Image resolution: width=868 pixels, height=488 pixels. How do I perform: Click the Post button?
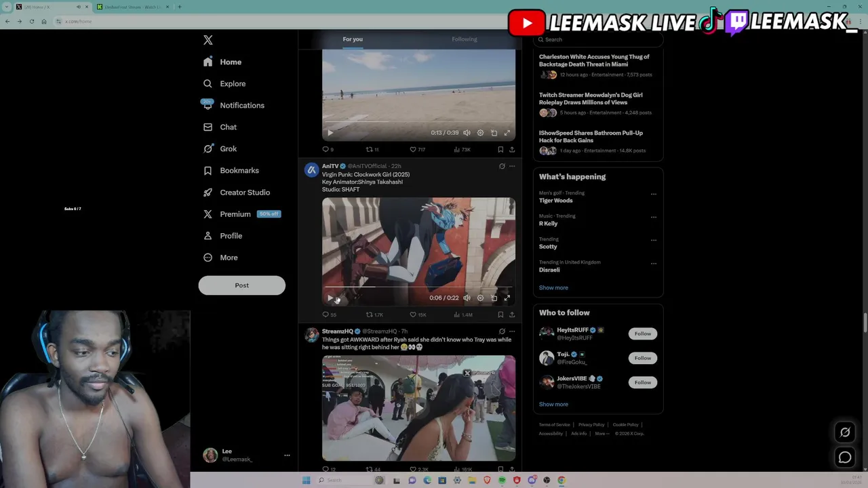pos(241,285)
